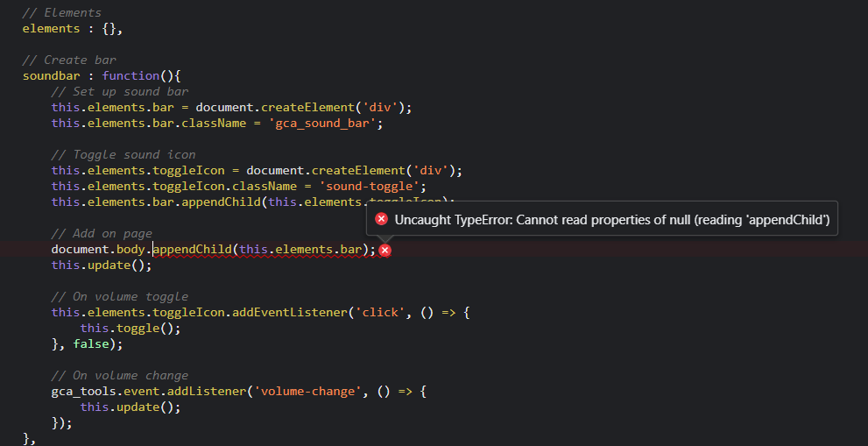Click the string 'sound-toggle'

coord(369,186)
